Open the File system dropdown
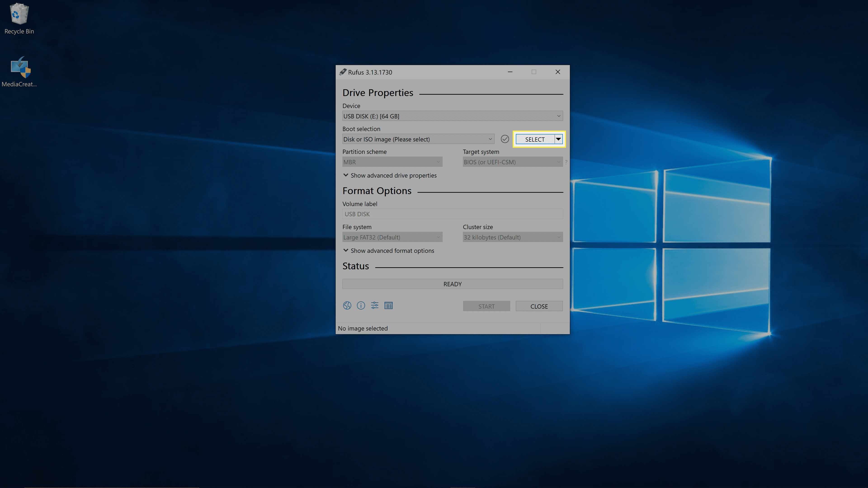Image resolution: width=868 pixels, height=488 pixels. pos(392,237)
